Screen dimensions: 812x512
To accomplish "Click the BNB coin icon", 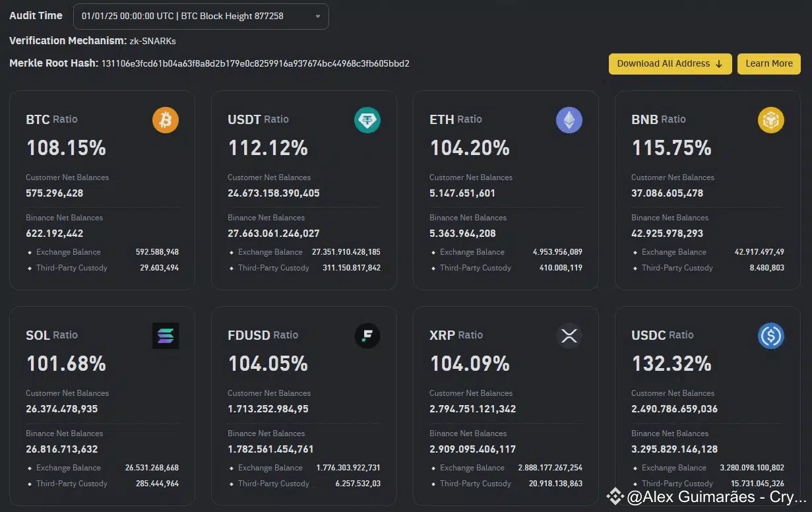I will [x=770, y=120].
